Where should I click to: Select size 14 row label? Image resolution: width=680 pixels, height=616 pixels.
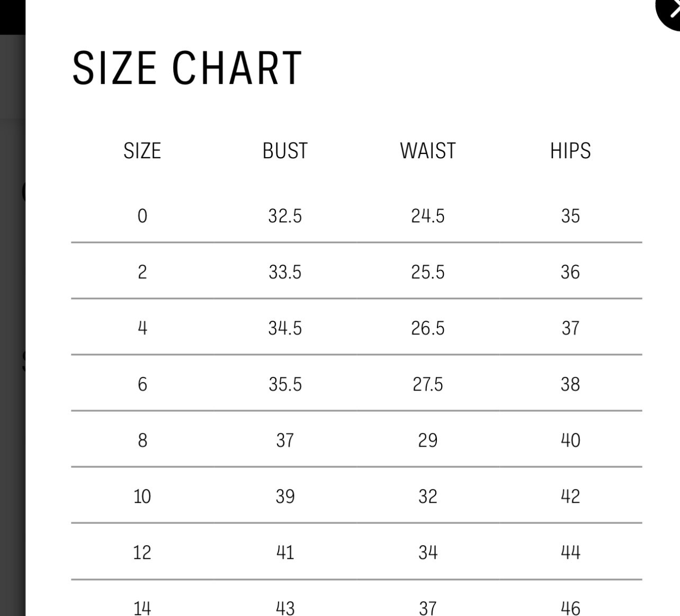pos(142,608)
